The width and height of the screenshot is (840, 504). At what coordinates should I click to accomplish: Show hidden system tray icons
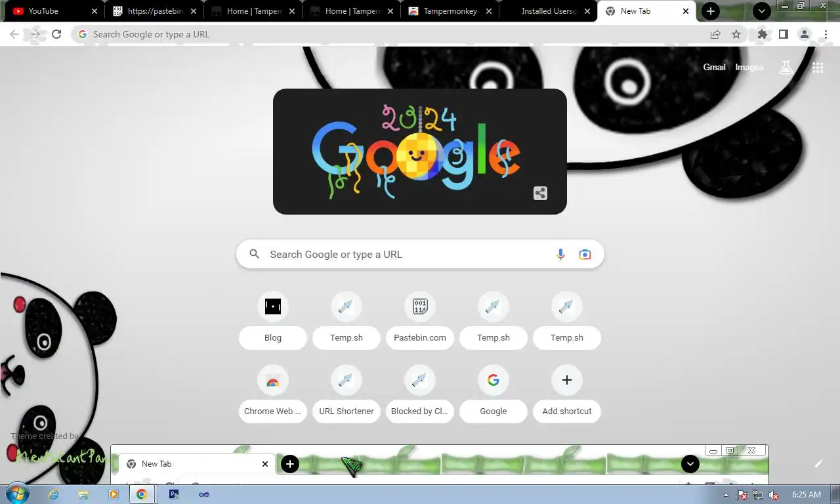pyautogui.click(x=726, y=495)
